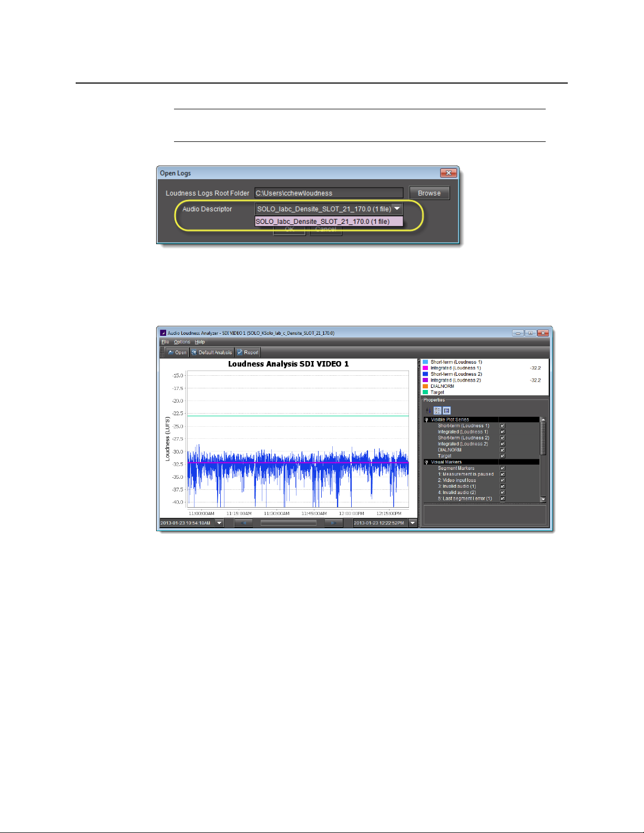
Task: Click the -32.2 value for Integrated (Loudness 1)
Action: click(x=535, y=368)
